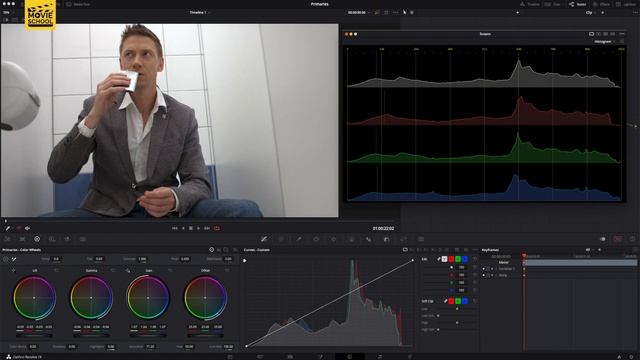Pick the Lift black point picker
This screenshot has width=640, height=360.
point(13,270)
